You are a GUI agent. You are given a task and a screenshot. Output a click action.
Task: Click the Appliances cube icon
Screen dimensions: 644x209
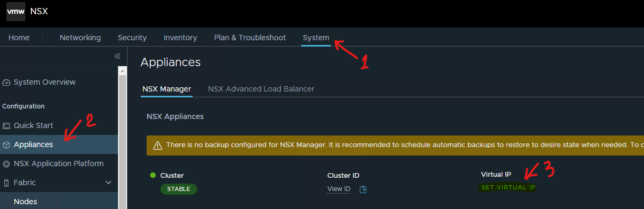tap(6, 145)
